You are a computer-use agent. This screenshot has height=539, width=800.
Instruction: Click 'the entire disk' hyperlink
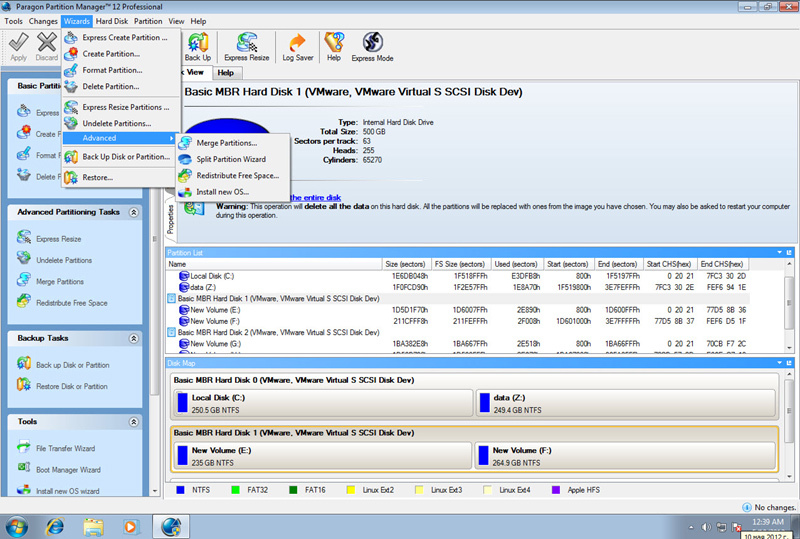[x=315, y=198]
